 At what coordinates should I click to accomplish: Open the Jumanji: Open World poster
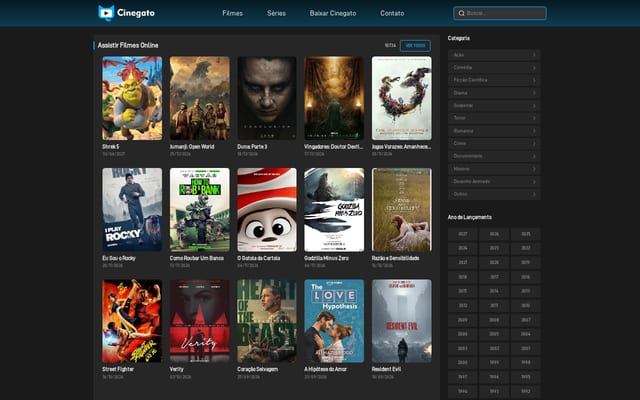200,98
